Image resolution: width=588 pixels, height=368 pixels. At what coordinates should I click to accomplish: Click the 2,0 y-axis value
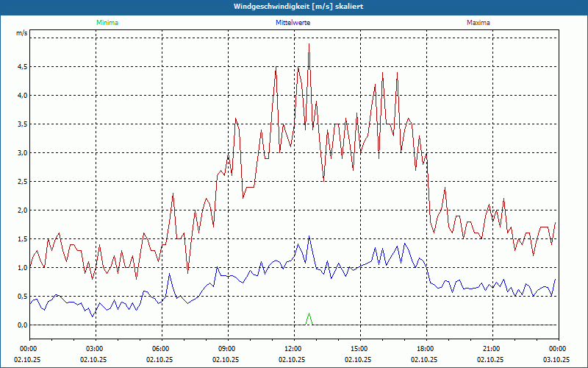[23, 210]
